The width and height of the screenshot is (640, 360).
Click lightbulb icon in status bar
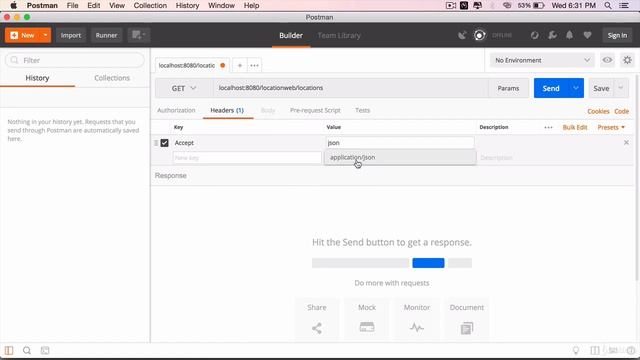click(x=576, y=350)
